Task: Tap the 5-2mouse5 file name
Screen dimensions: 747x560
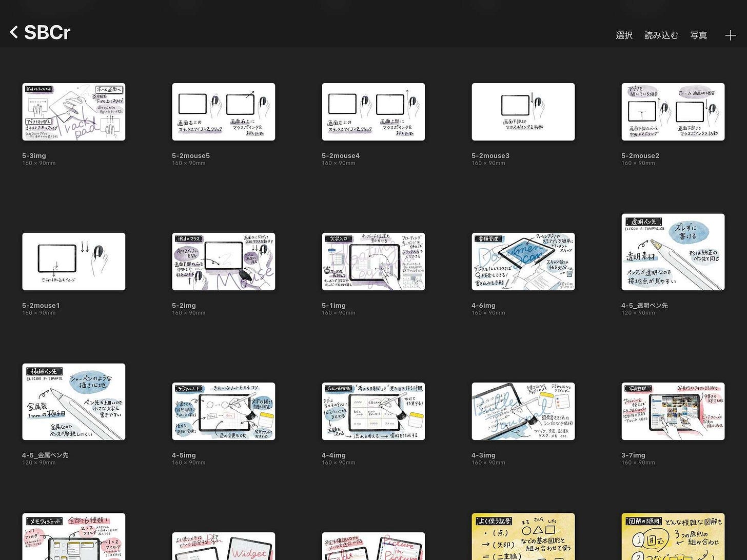Action: pos(191,155)
